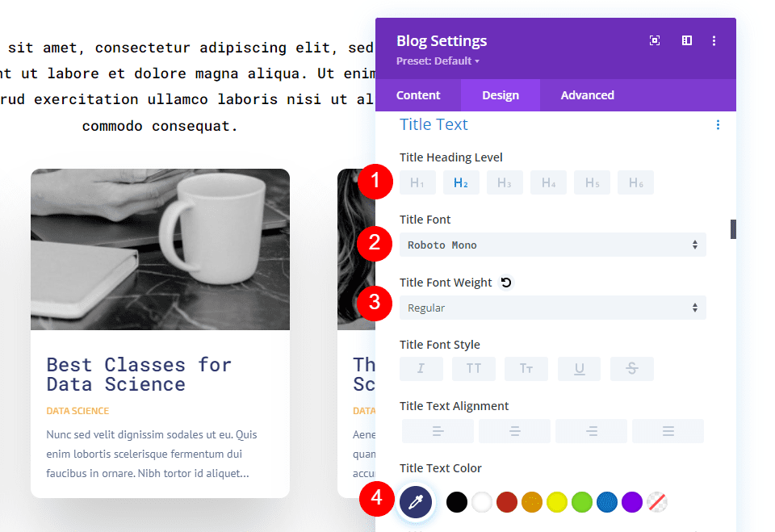The height and width of the screenshot is (532, 775).
Task: Enable justified title text alignment
Action: coord(668,430)
